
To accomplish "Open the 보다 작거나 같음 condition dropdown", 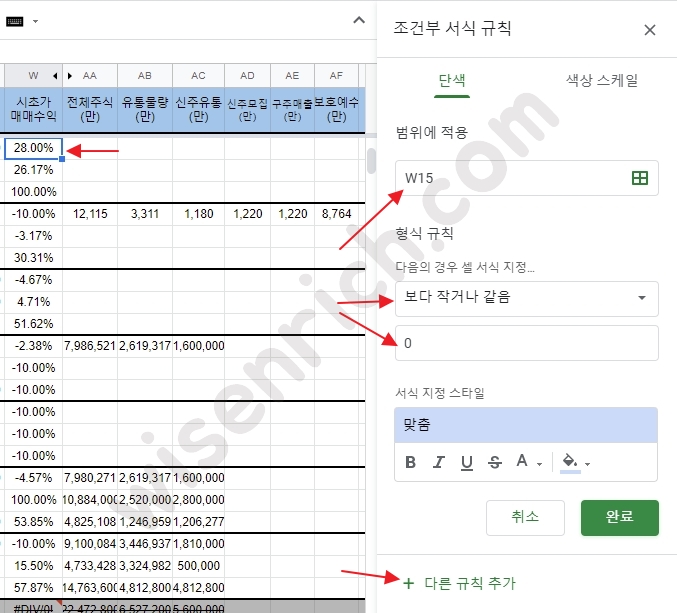I will click(527, 298).
